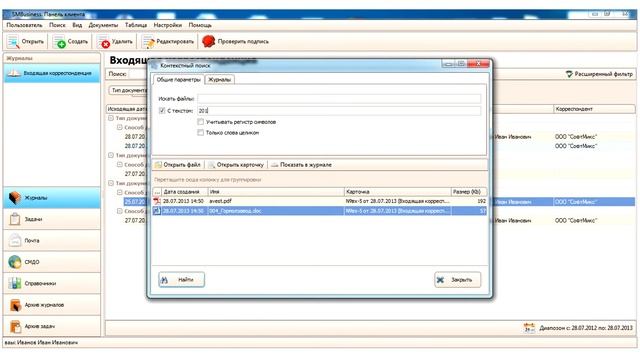Open the Настройки menu
Image resolution: width=640 pixels, height=360 pixels.
pyautogui.click(x=168, y=25)
